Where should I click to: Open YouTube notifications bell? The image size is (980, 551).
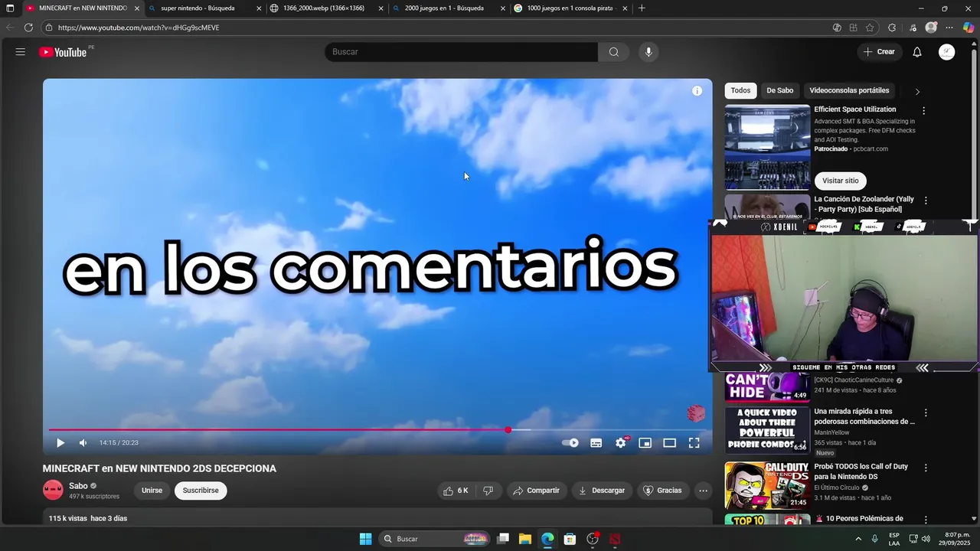917,52
